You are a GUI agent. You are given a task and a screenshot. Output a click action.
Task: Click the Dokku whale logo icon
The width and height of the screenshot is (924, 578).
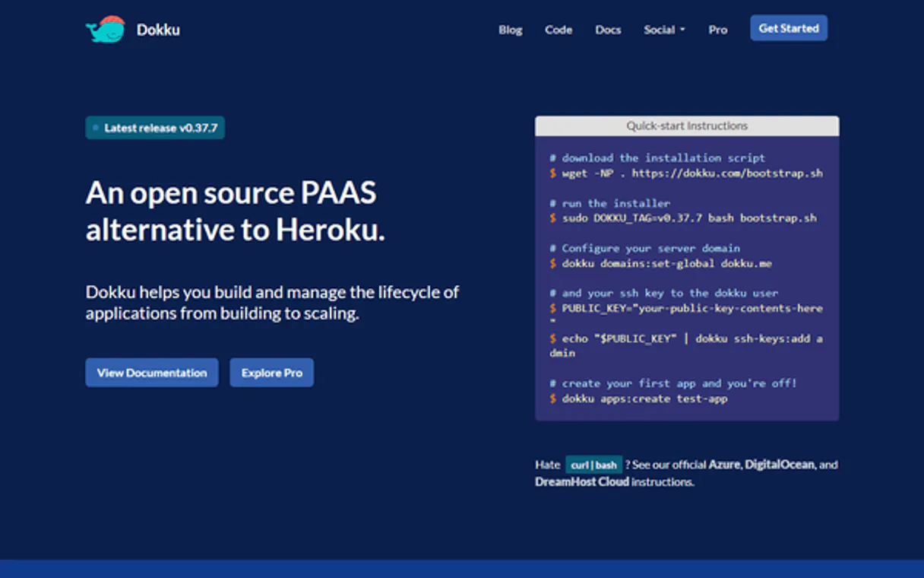[x=105, y=30]
